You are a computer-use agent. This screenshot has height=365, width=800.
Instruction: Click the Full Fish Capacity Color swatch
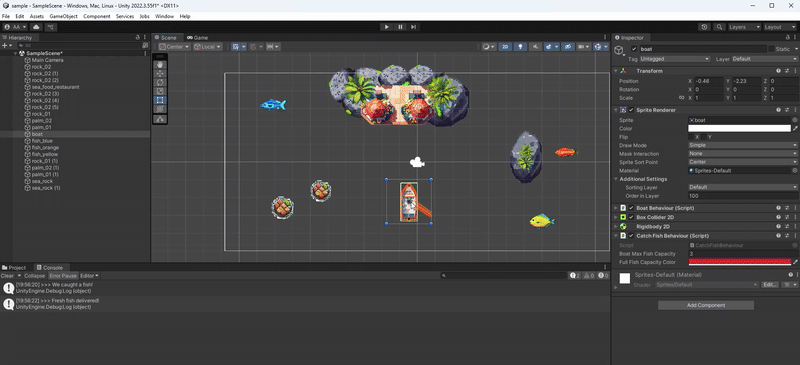tap(739, 262)
